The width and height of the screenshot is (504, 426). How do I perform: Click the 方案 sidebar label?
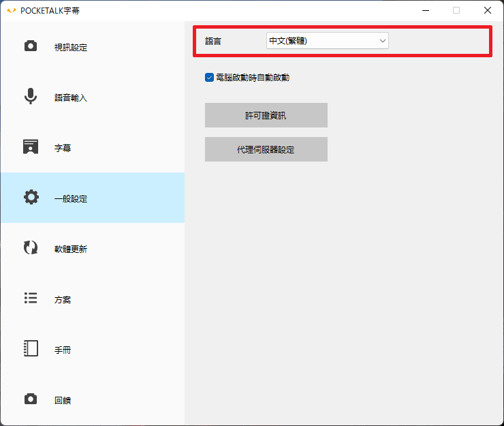63,300
